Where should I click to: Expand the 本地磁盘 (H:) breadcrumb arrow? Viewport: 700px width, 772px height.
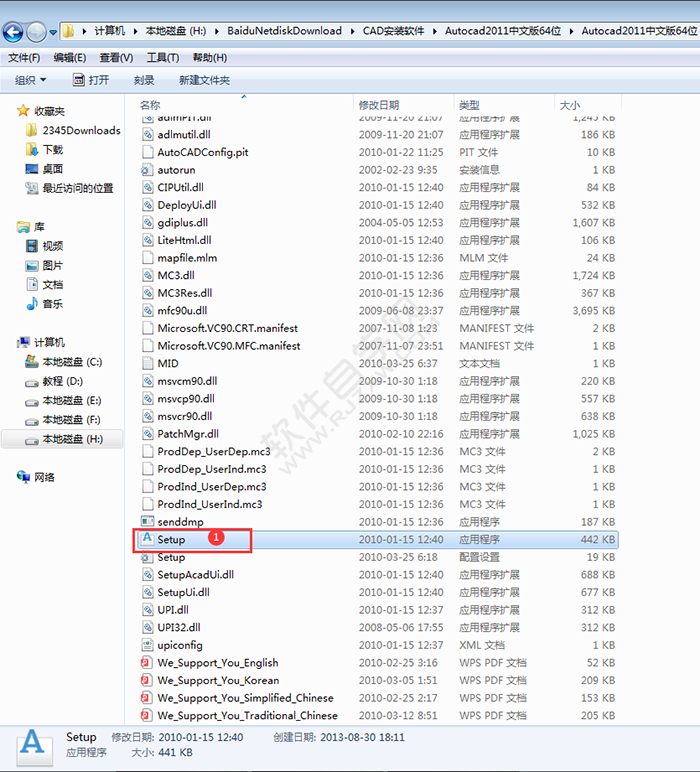point(217,32)
